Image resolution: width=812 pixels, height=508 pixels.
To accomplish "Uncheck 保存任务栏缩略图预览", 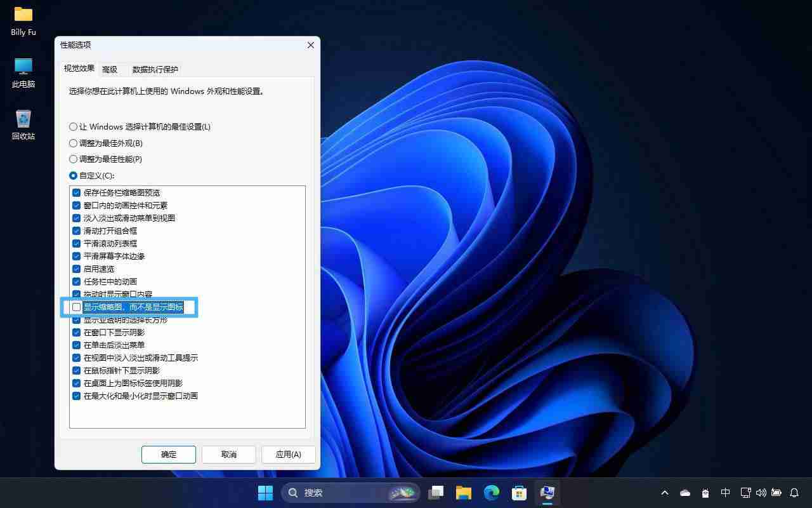I will pos(77,192).
